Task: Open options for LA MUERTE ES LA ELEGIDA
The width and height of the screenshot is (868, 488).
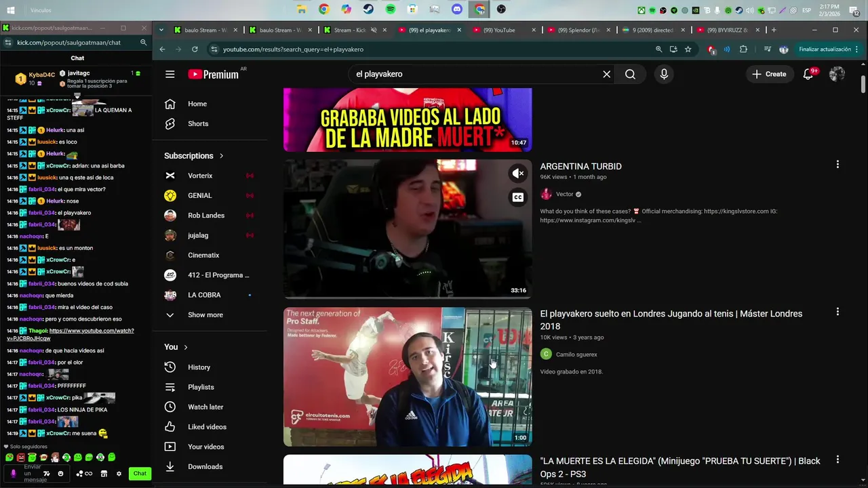Action: coord(837,460)
